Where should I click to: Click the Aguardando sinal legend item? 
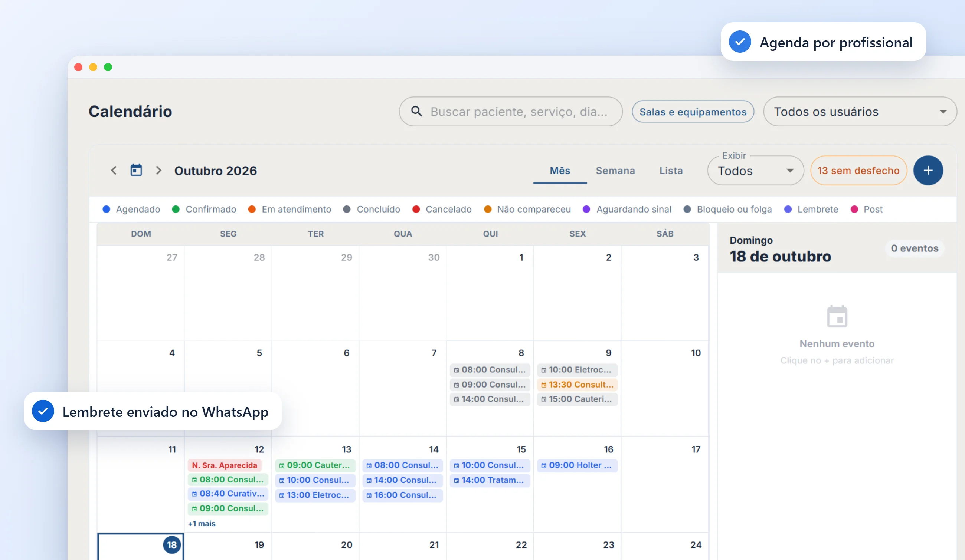click(627, 209)
